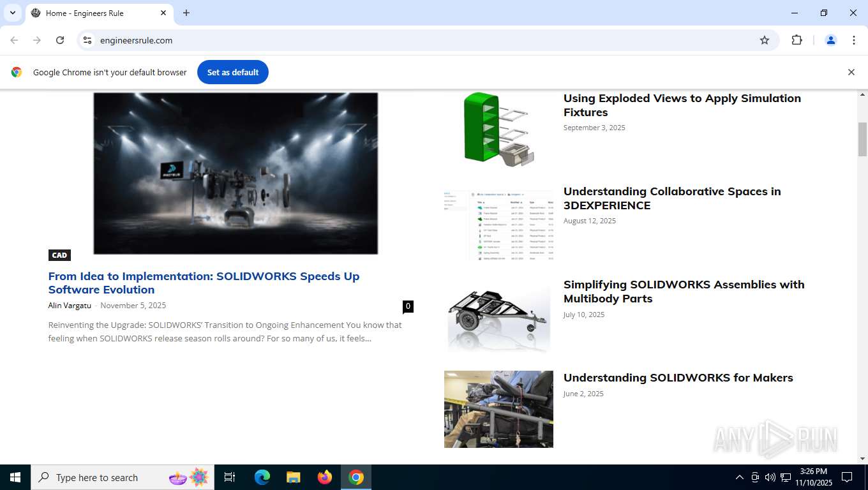The image size is (868, 490).
Task: Expand the tab search dropdown arrow
Action: 13,13
